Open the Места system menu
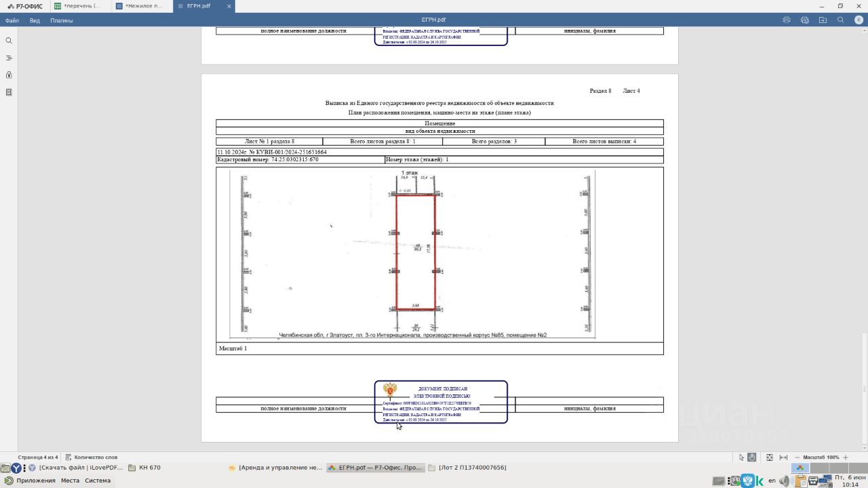Viewport: 868px width, 488px height. coord(70,481)
